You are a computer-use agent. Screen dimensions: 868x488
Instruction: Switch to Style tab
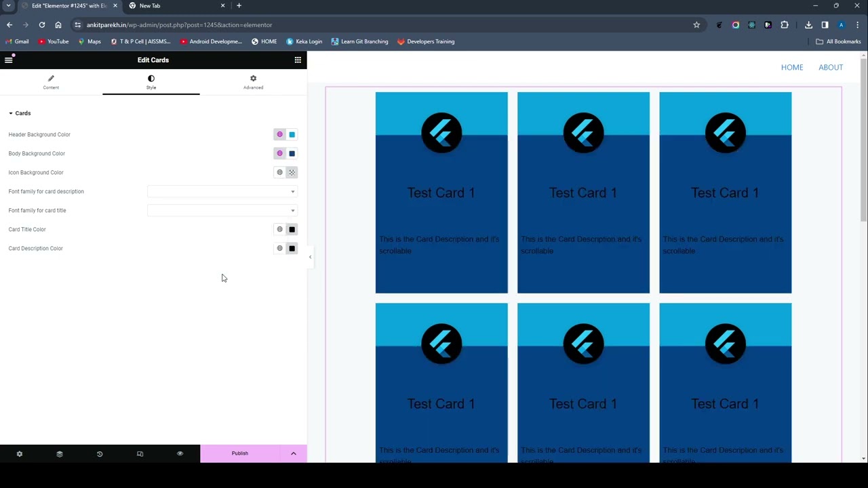(x=151, y=82)
